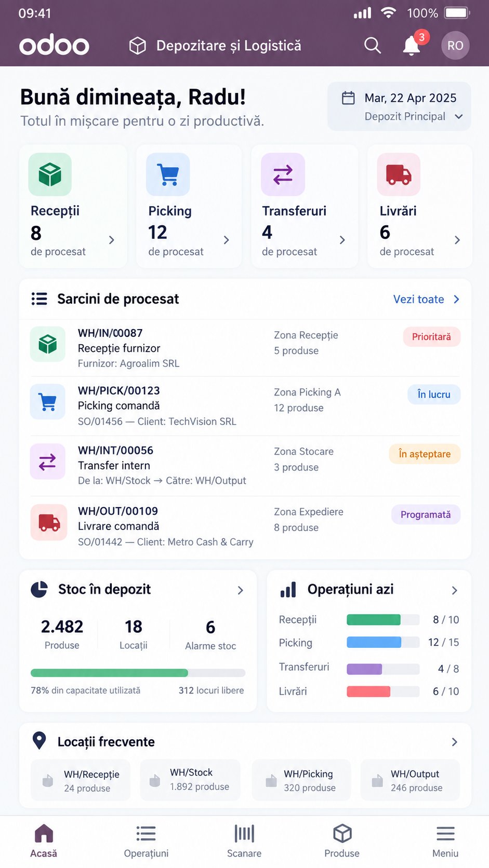489x868 pixels.
Task: Tap the 78% capacity progress bar
Action: (x=138, y=673)
